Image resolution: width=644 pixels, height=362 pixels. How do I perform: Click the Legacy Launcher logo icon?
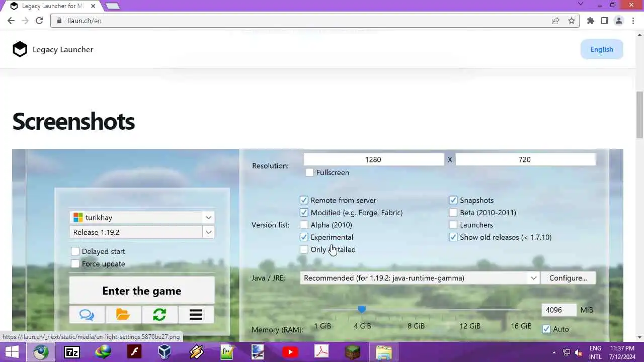[20, 49]
